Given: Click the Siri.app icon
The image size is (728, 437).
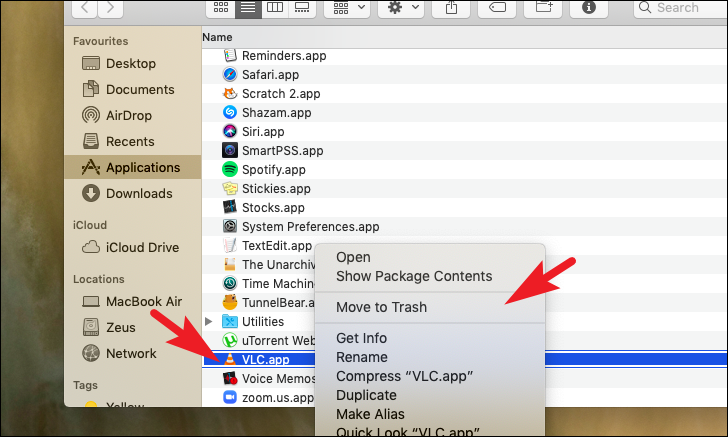Looking at the screenshot, I should (230, 131).
